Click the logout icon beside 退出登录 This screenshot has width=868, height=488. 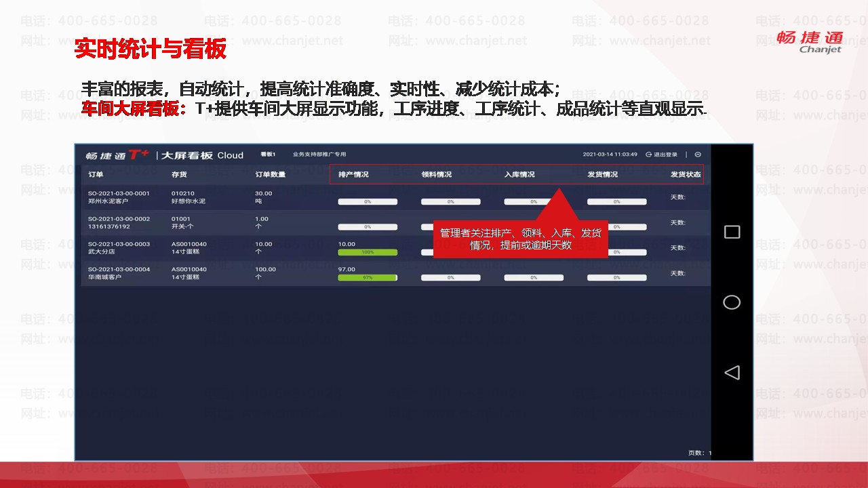pos(649,155)
